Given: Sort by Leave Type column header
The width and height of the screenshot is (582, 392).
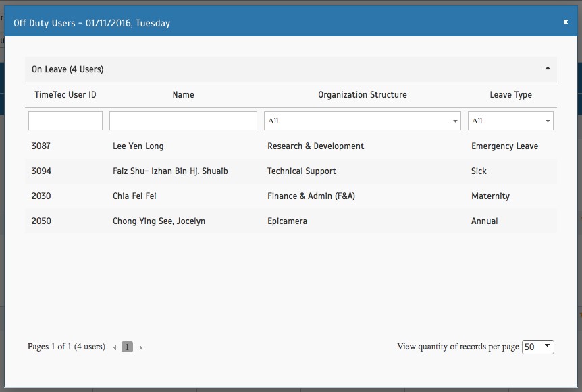Looking at the screenshot, I should (510, 95).
